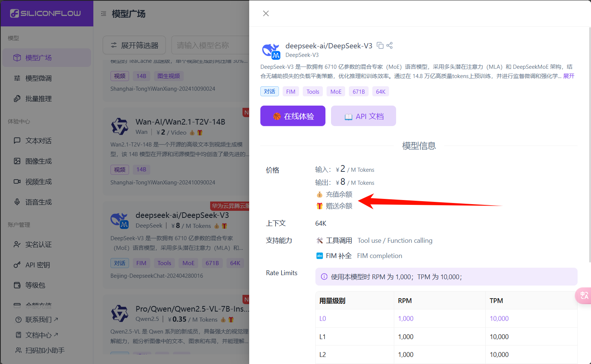591x364 pixels.
Task: Click the DeepSeek whale logo in detail panel
Action: [271, 51]
